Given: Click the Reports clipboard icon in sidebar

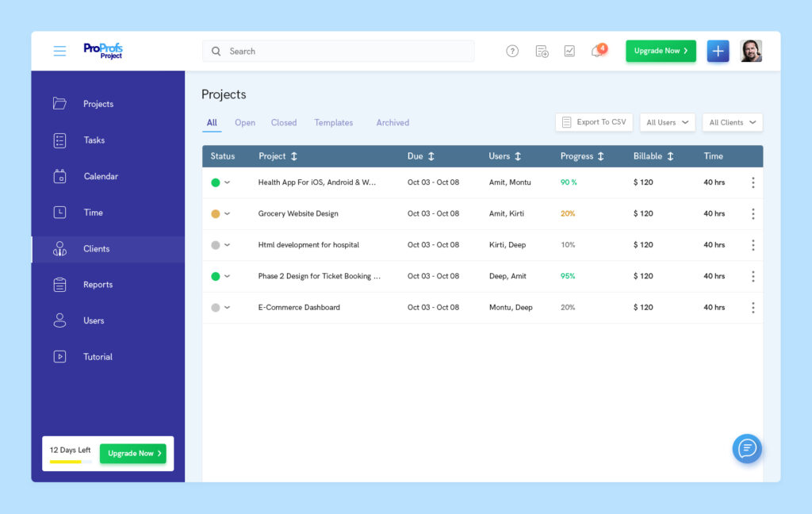Looking at the screenshot, I should [x=59, y=285].
